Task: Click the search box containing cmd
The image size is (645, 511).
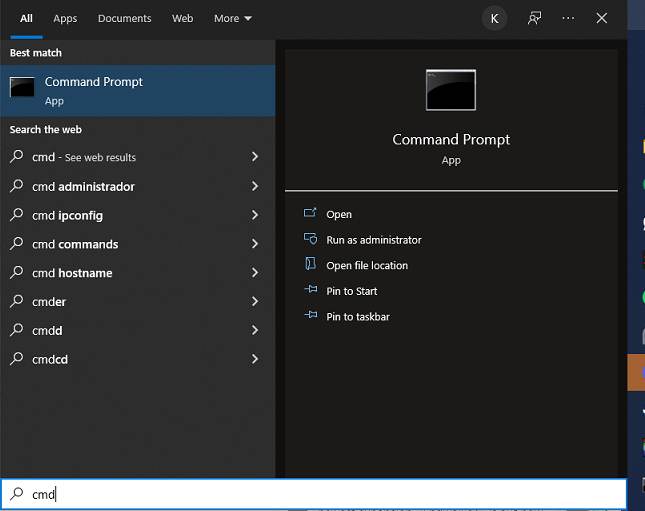Action: point(300,494)
